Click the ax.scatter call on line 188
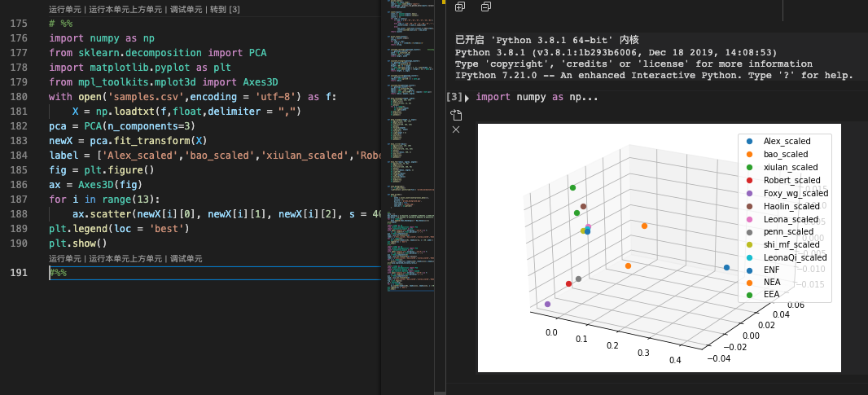This screenshot has height=395, width=868. 227,214
